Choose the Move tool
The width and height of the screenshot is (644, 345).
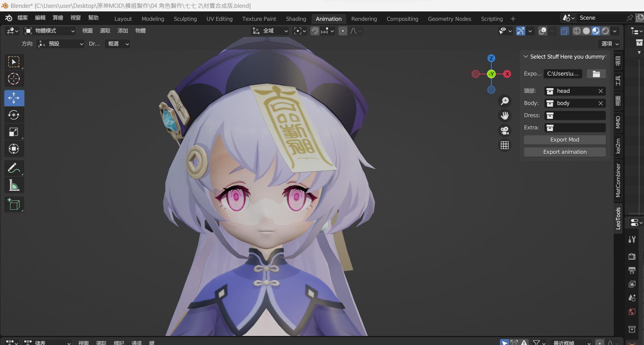pyautogui.click(x=14, y=98)
